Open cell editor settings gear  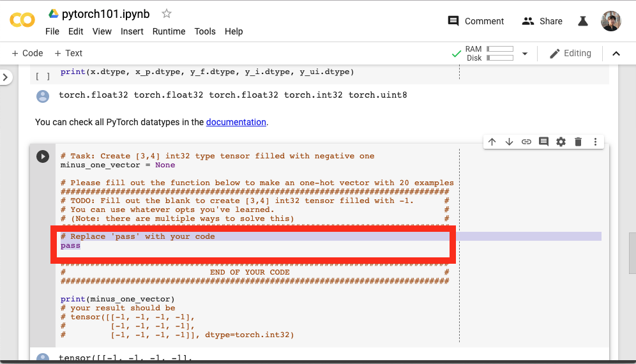pos(561,142)
